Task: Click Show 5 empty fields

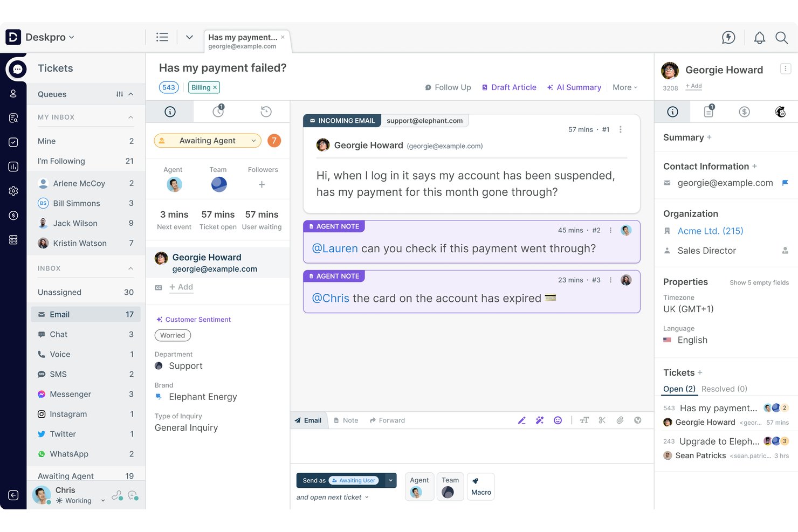Action: pos(759,282)
